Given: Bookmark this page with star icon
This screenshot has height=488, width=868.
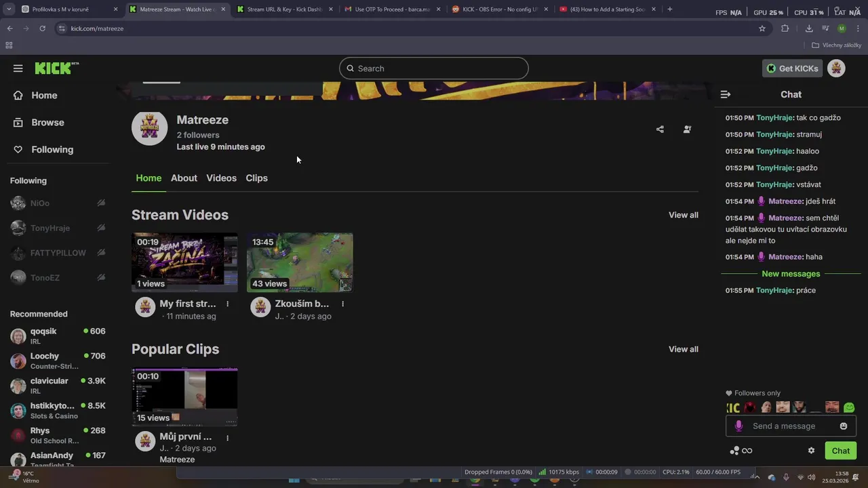Looking at the screenshot, I should point(762,28).
